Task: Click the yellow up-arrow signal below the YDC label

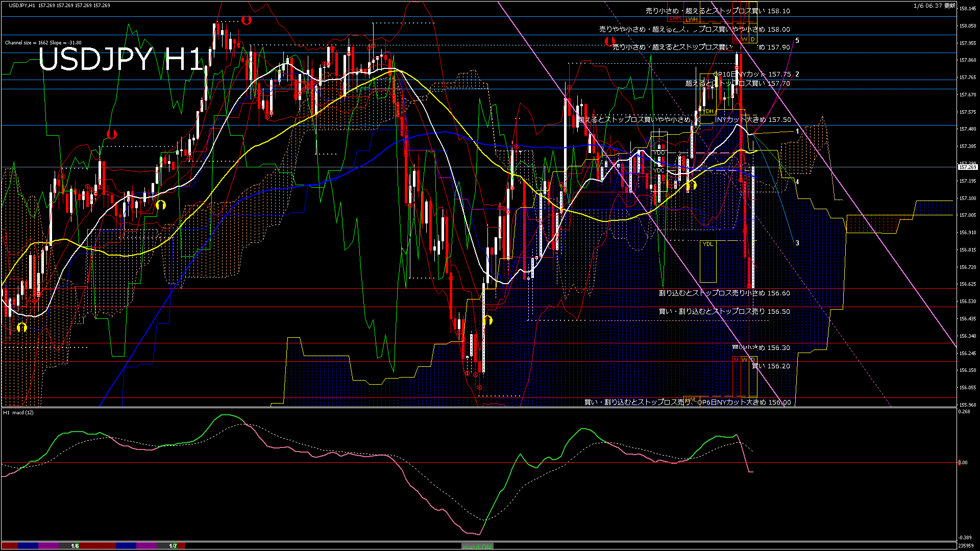Action: [x=691, y=185]
